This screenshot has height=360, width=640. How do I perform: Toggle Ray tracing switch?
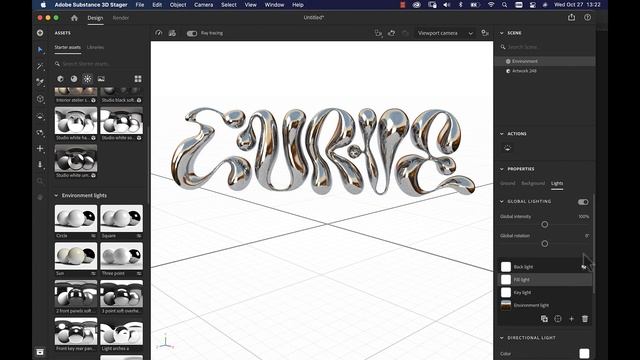coord(192,33)
